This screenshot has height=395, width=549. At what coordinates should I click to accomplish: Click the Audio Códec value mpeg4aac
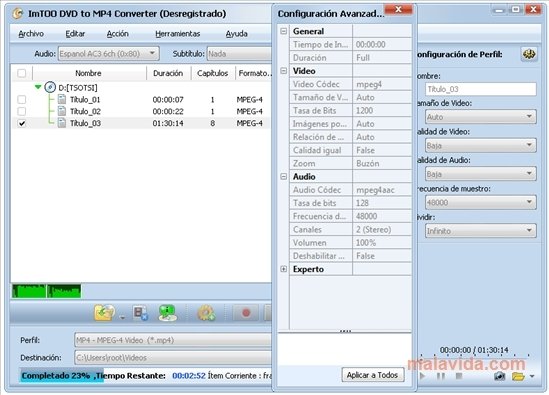click(x=382, y=190)
